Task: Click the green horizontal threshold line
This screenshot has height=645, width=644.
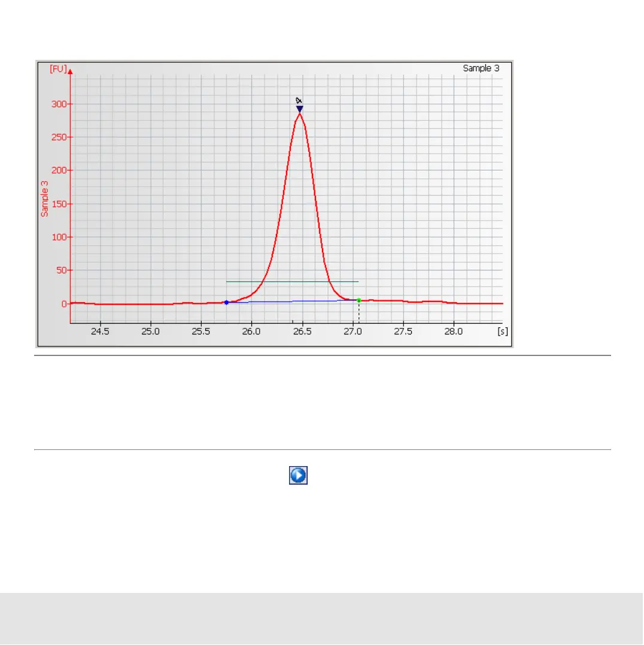Action: (292, 282)
